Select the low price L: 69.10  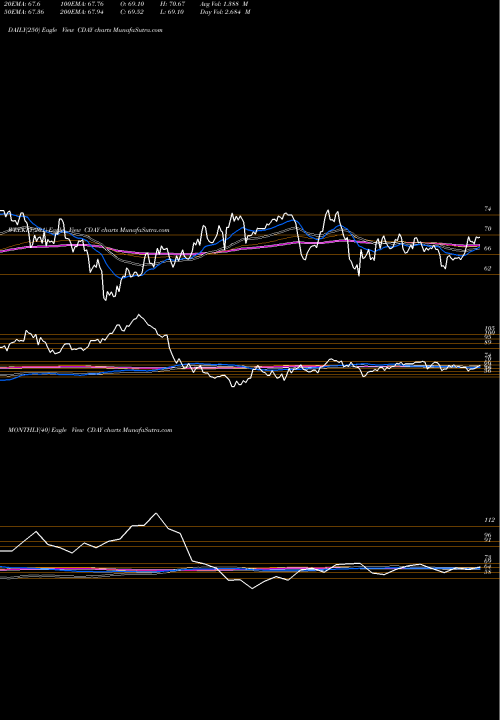(x=171, y=12)
